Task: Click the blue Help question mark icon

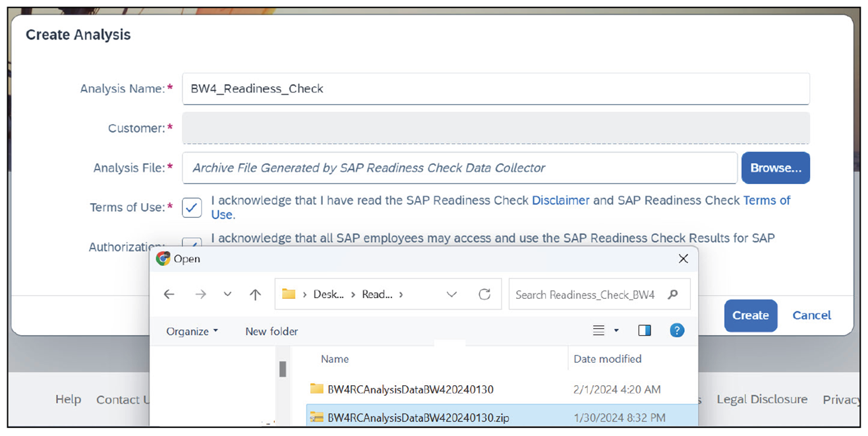Action: coord(676,330)
